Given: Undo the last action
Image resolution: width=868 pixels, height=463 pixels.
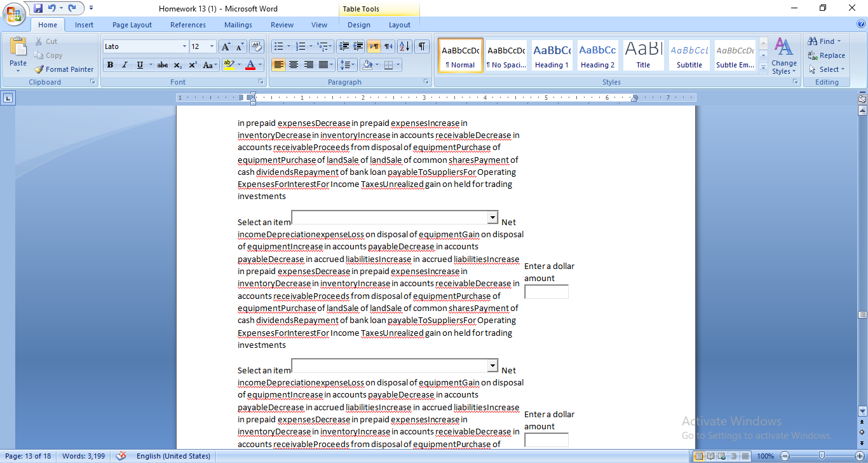Looking at the screenshot, I should point(52,8).
